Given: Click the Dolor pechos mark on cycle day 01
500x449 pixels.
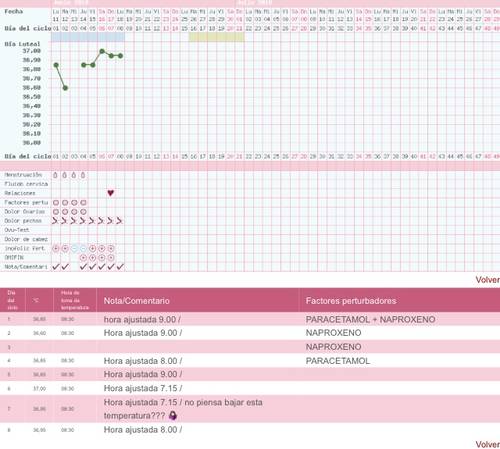Looking at the screenshot, I should click(x=55, y=221).
